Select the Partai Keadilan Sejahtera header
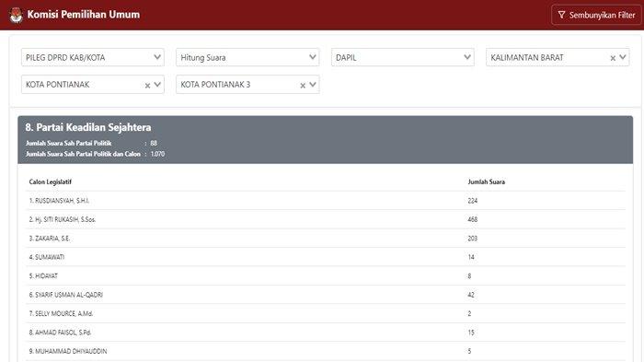The width and height of the screenshot is (644, 362). 88,127
